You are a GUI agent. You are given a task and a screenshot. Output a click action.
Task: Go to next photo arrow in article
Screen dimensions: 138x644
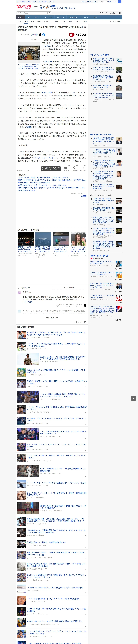[39, 39]
